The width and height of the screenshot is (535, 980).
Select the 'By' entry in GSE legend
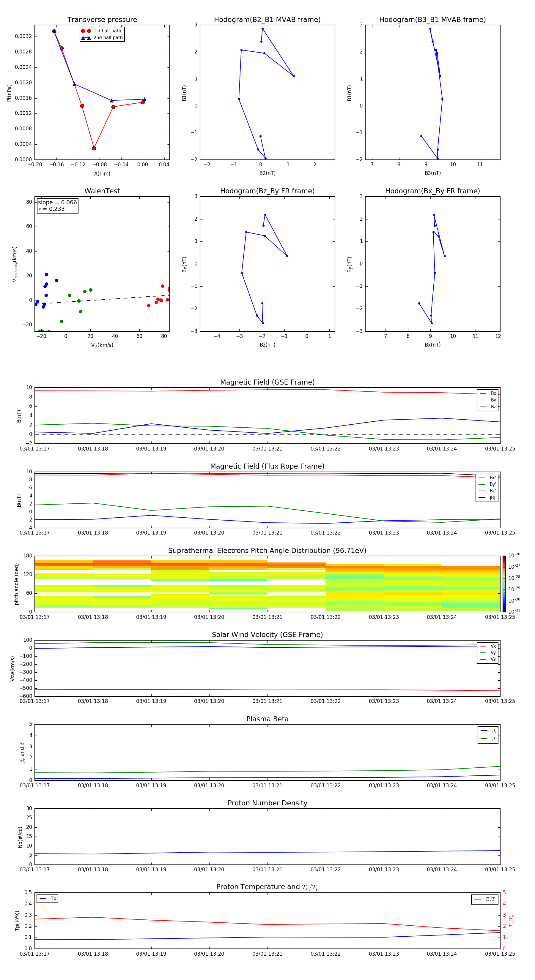tap(488, 400)
